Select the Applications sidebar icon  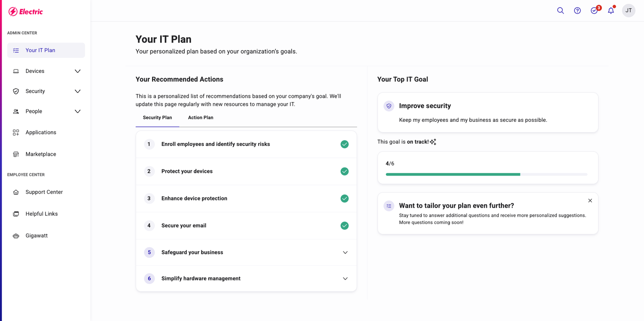tap(15, 132)
